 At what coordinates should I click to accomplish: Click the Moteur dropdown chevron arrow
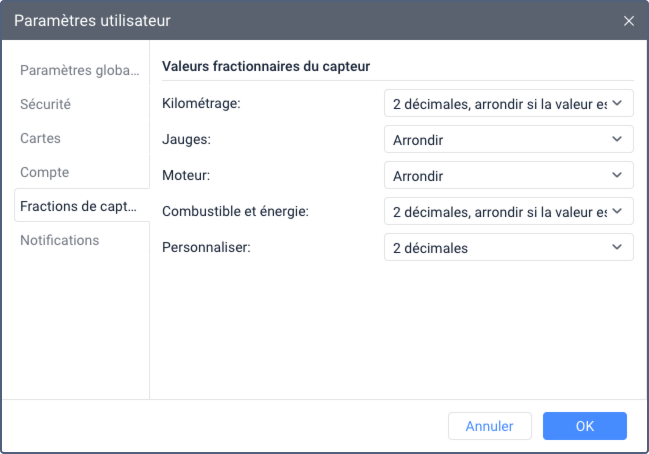[x=618, y=175]
